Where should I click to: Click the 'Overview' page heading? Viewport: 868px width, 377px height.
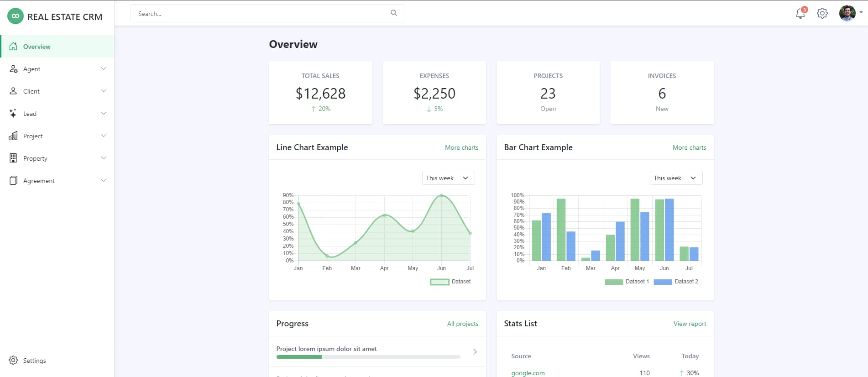pyautogui.click(x=293, y=44)
